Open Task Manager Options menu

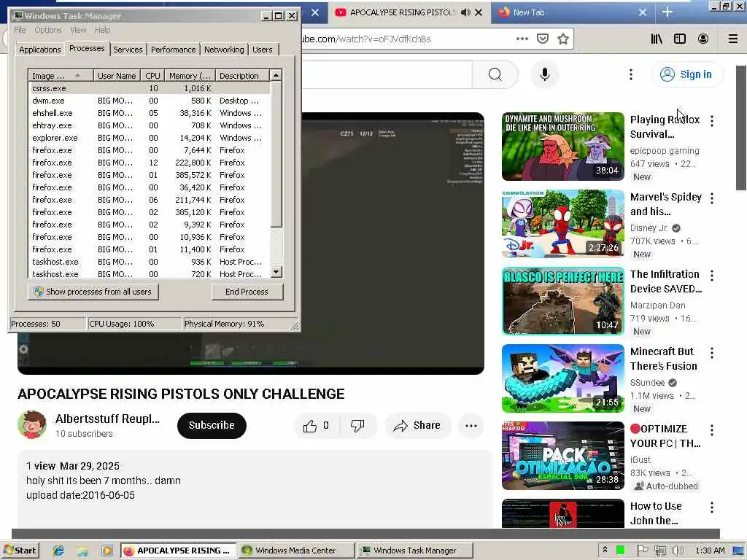(x=47, y=30)
